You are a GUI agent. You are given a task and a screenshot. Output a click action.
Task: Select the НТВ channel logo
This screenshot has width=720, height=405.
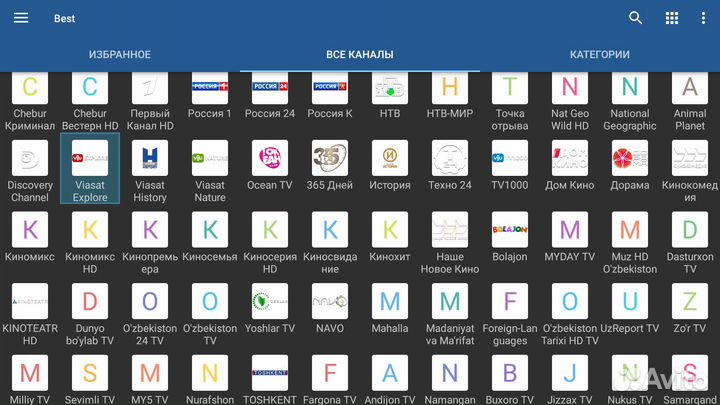(390, 88)
